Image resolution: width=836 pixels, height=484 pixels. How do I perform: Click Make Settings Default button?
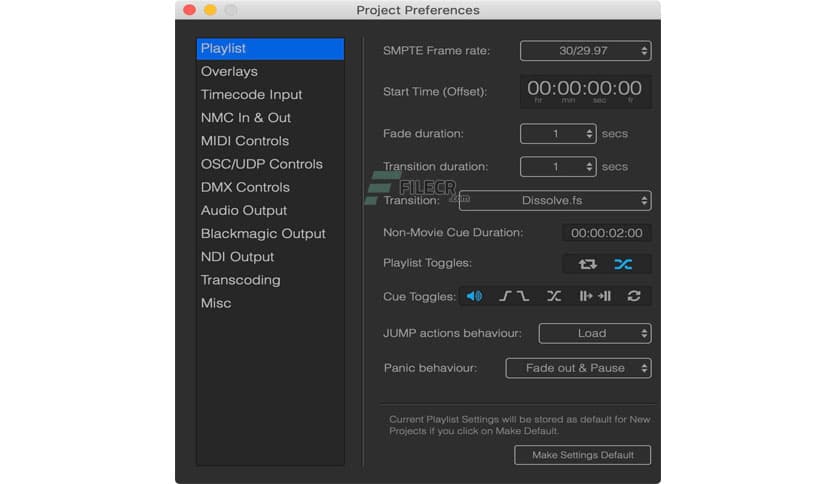point(582,455)
